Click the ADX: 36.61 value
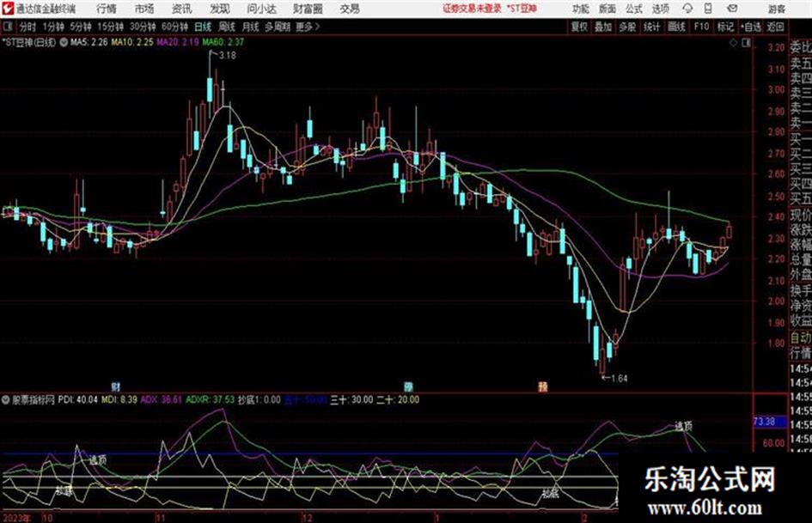The image size is (812, 523). pos(161,399)
